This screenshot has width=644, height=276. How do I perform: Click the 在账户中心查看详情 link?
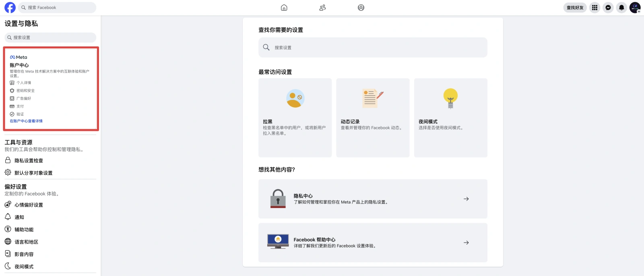[26, 121]
